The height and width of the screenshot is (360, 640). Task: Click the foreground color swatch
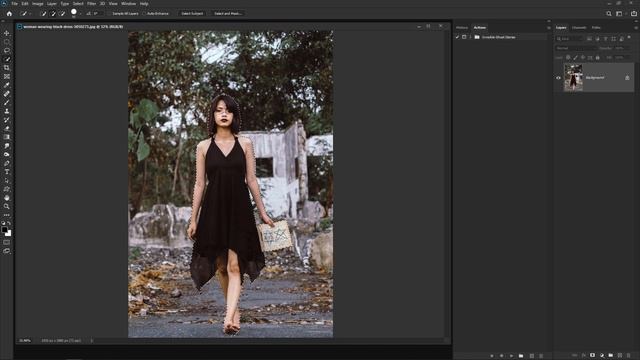4,230
